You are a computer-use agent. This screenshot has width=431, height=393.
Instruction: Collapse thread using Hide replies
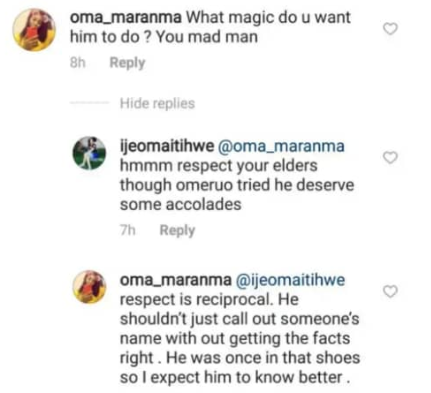[x=157, y=103]
